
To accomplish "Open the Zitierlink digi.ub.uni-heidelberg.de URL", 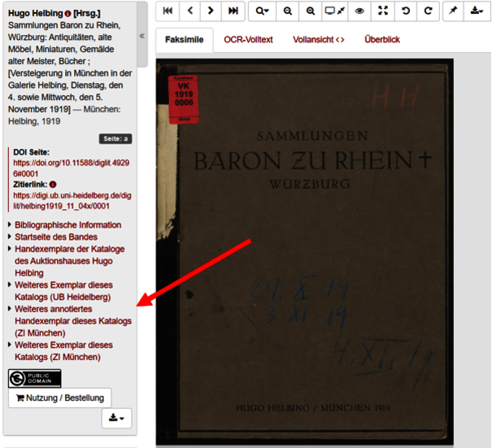I will 72,201.
